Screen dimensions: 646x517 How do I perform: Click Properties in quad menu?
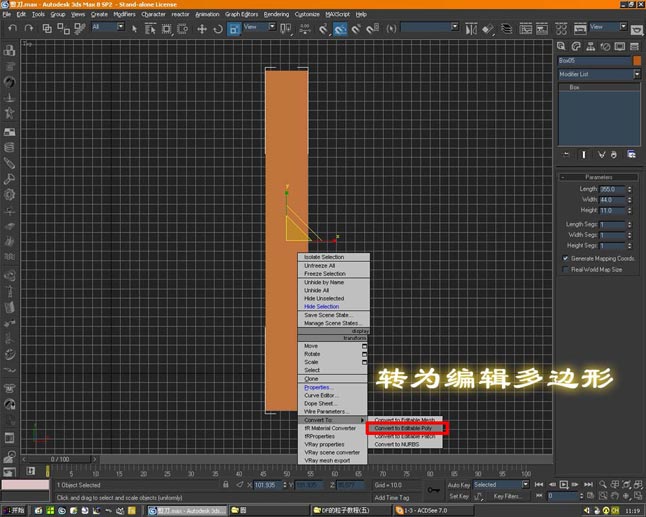pyautogui.click(x=318, y=387)
